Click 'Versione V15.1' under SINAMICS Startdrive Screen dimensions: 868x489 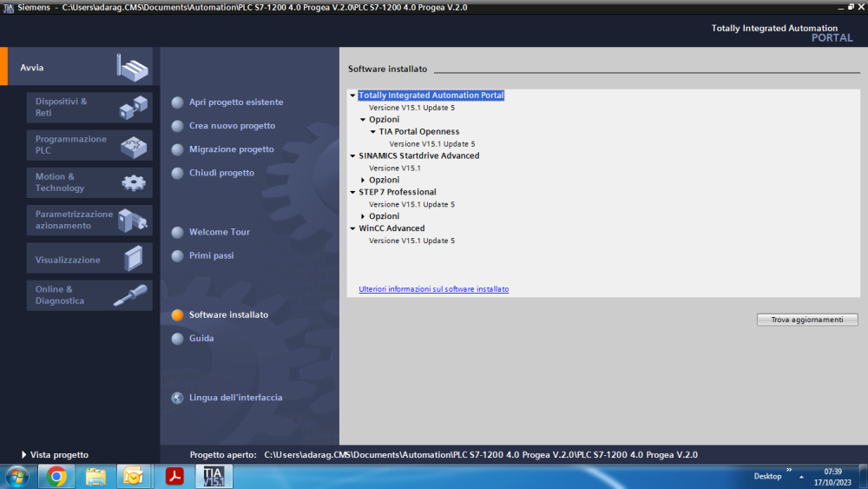(395, 168)
